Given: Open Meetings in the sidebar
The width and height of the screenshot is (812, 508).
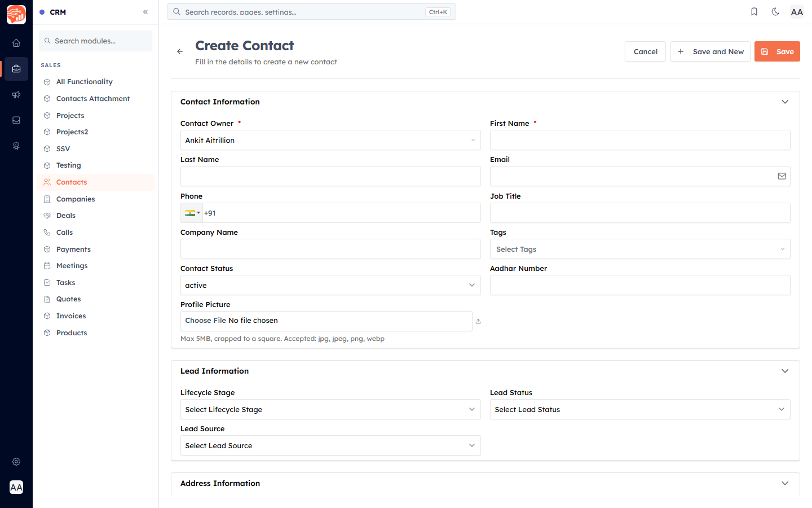Looking at the screenshot, I should pos(96,266).
